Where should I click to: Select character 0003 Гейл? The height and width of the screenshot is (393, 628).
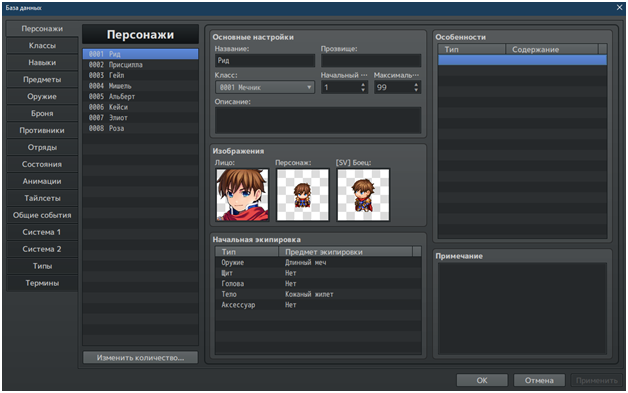140,75
